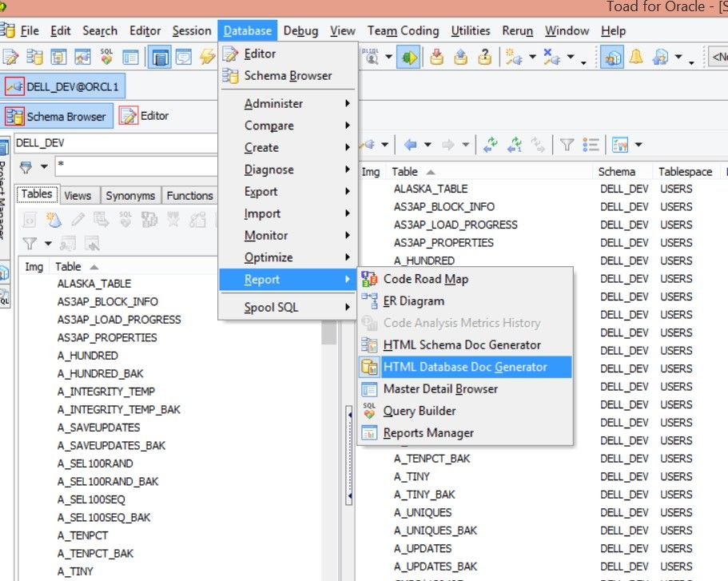Image resolution: width=728 pixels, height=581 pixels.
Task: Switch to the Views tab
Action: 78,196
